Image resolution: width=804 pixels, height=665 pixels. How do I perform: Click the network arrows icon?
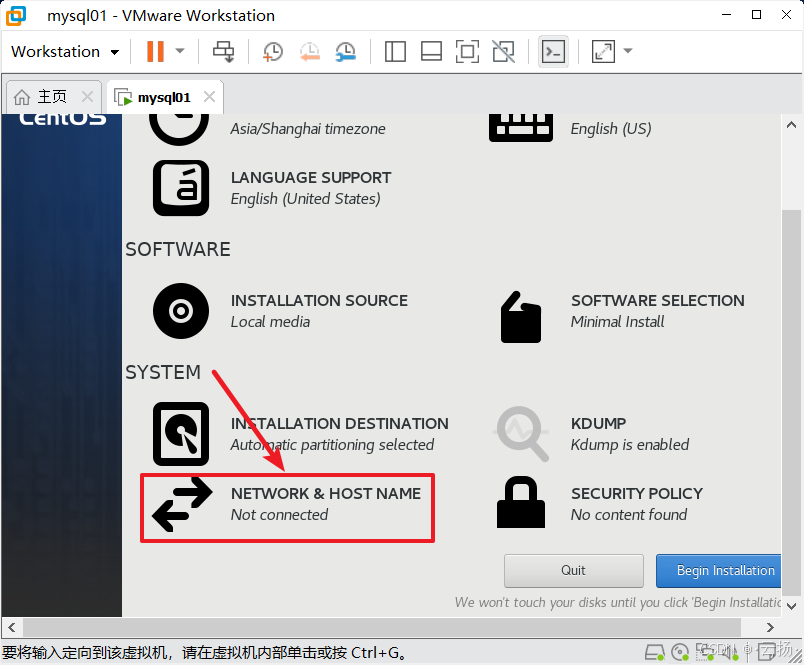(182, 504)
